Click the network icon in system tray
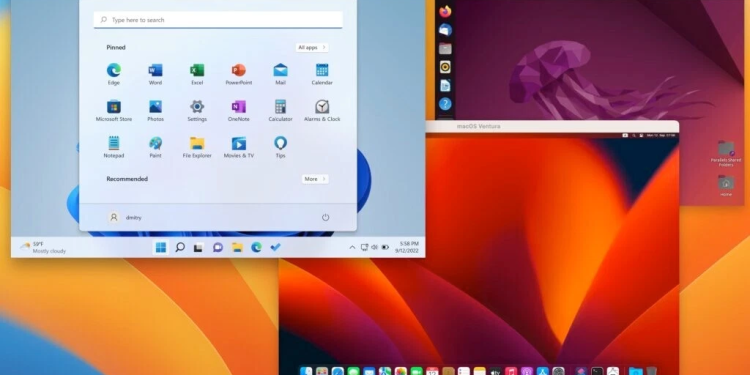 [x=364, y=247]
